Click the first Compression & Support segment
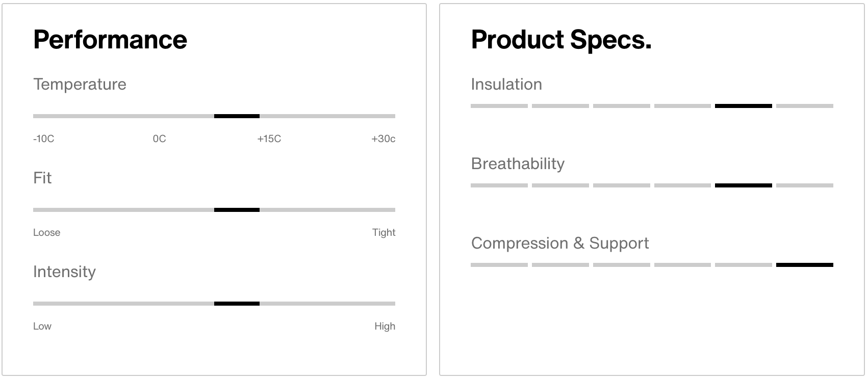This screenshot has width=868, height=379. pos(499,265)
